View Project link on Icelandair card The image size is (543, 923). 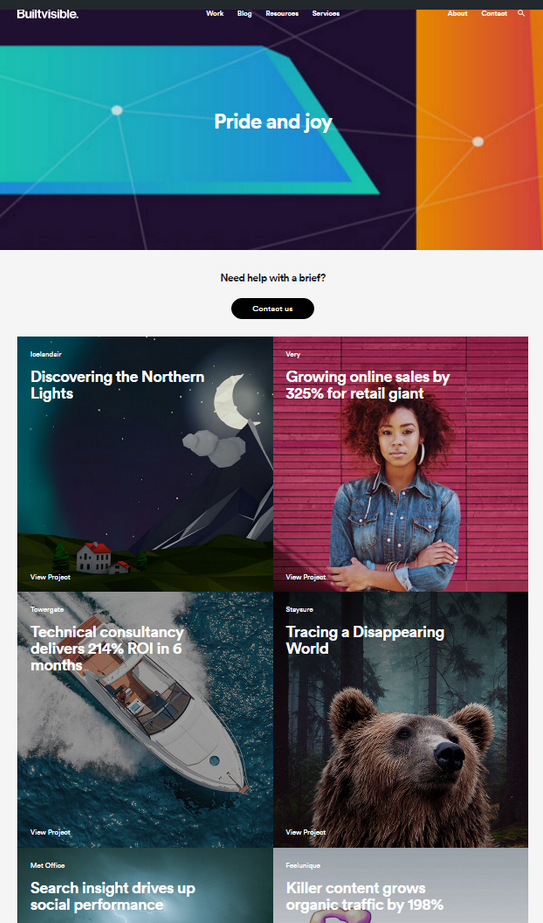[50, 577]
